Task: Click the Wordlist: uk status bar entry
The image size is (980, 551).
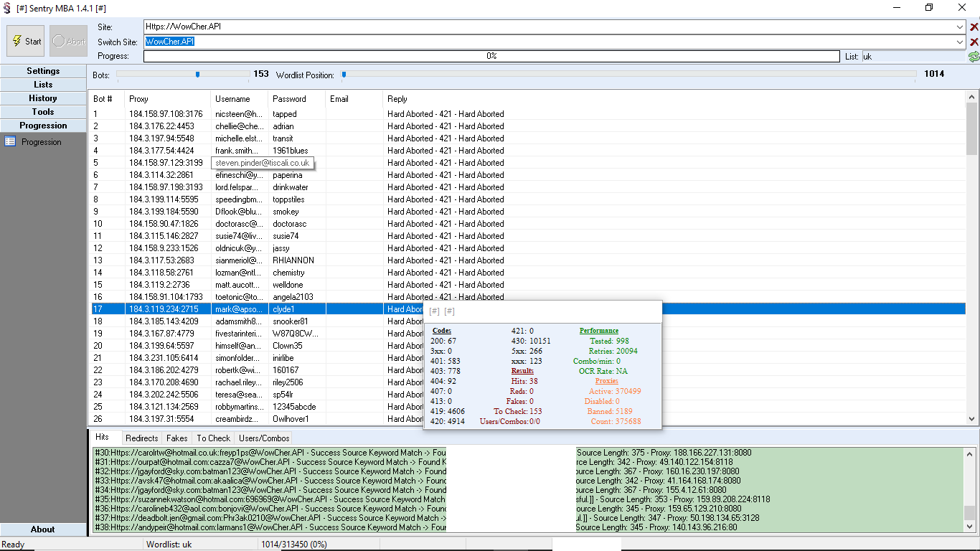Action: point(169,545)
